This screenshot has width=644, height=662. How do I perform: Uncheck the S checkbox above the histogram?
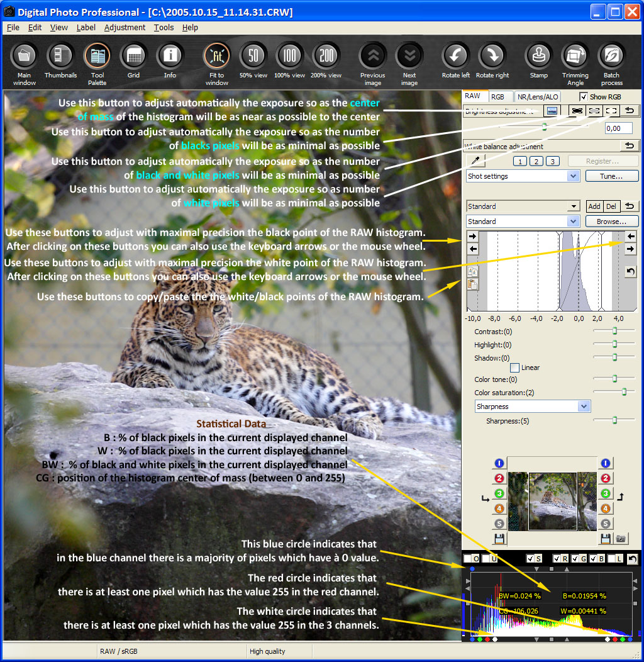[530, 559]
